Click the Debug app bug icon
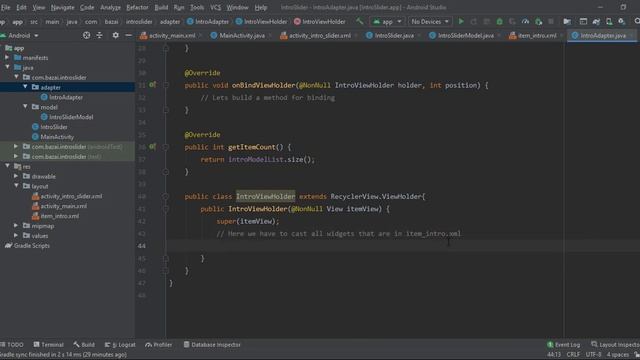This screenshot has height=360, width=640. pos(499,21)
